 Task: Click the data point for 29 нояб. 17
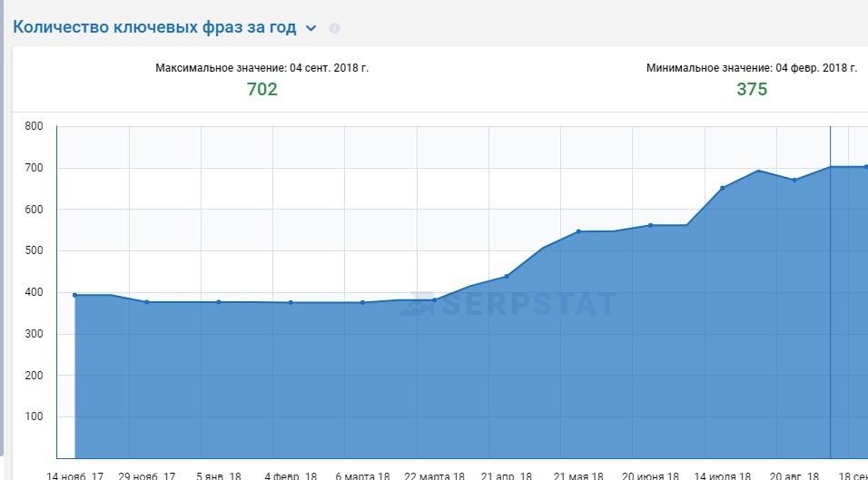147,302
